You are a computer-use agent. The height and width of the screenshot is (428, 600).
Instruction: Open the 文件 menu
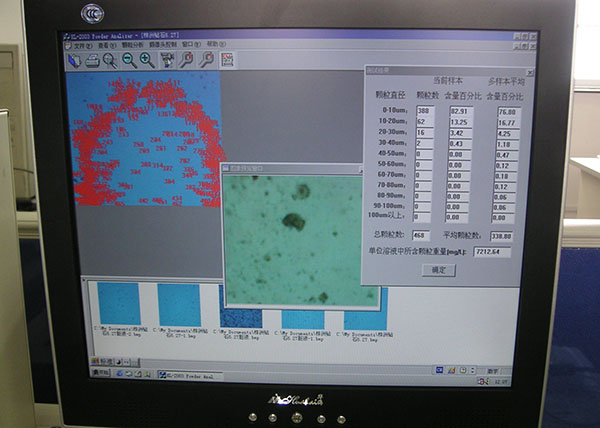pyautogui.click(x=75, y=45)
